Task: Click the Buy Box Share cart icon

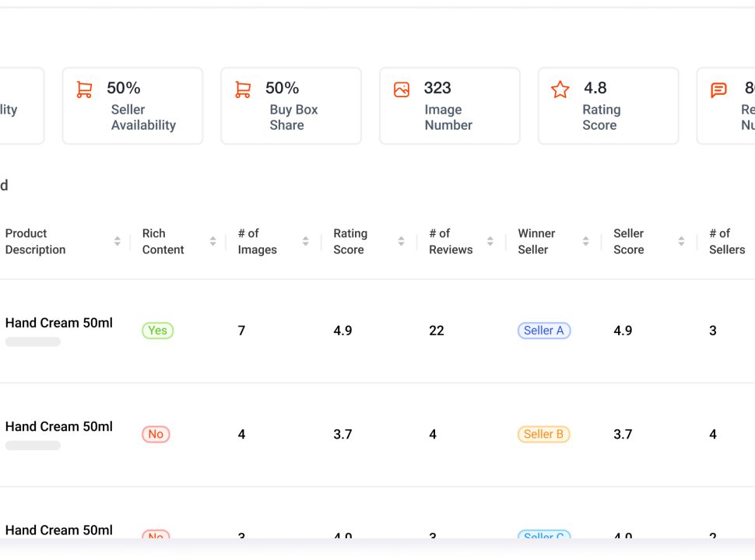Action: pyautogui.click(x=243, y=89)
